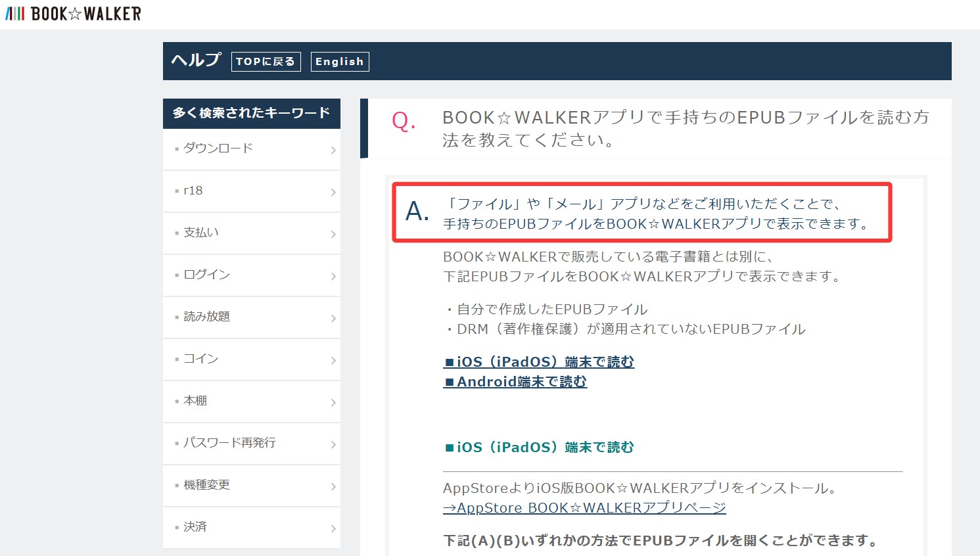The image size is (980, 556).
Task: Go to the 読み放題 keyword
Action: coord(206,317)
